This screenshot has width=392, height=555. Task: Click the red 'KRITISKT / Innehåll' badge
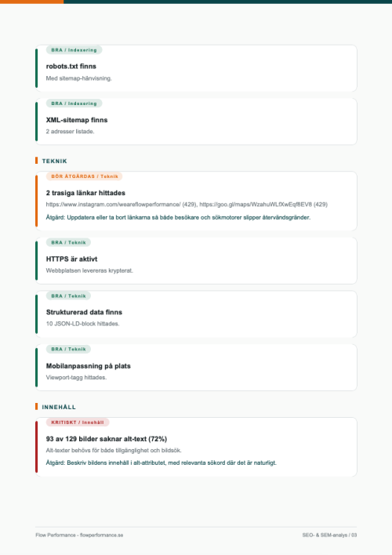click(78, 423)
